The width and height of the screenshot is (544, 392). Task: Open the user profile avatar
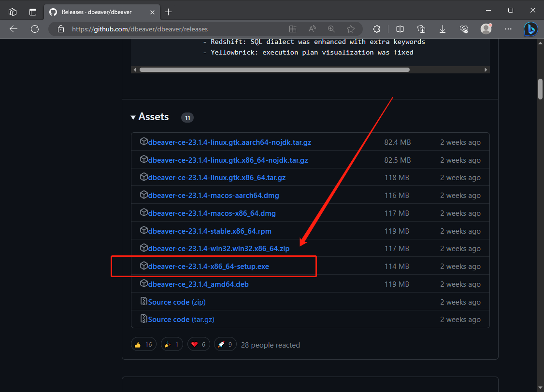[486, 29]
